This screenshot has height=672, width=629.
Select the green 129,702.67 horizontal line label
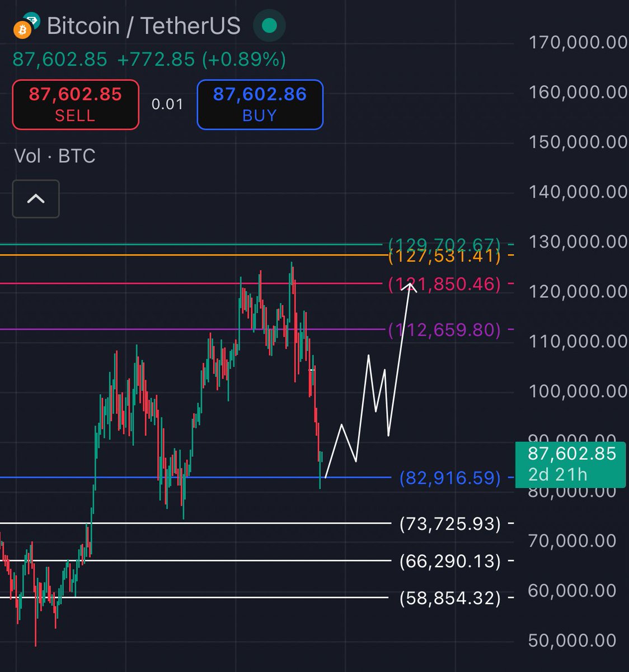point(444,244)
